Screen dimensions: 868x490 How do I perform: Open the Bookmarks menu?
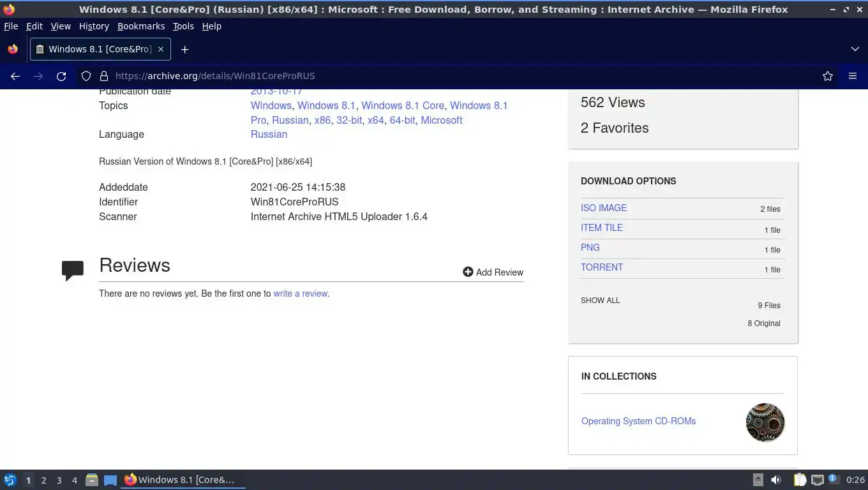tap(141, 26)
